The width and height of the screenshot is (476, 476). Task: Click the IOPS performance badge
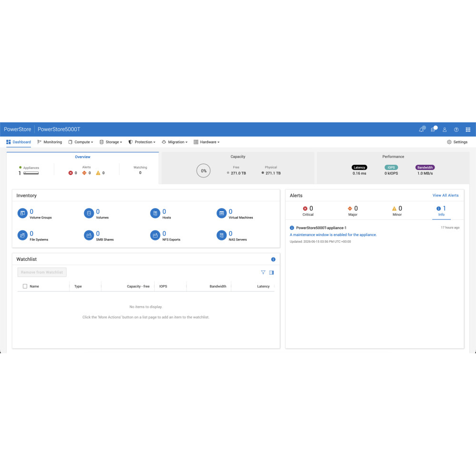click(391, 168)
